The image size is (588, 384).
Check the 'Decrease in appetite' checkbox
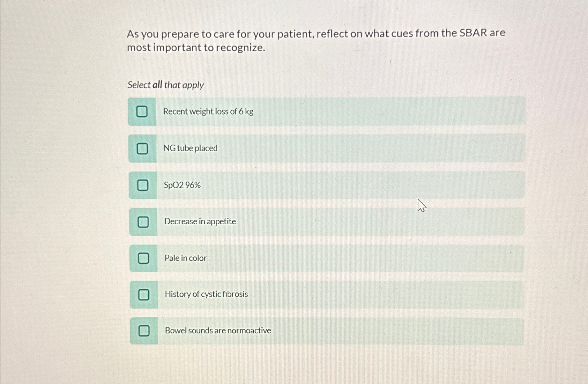(143, 222)
